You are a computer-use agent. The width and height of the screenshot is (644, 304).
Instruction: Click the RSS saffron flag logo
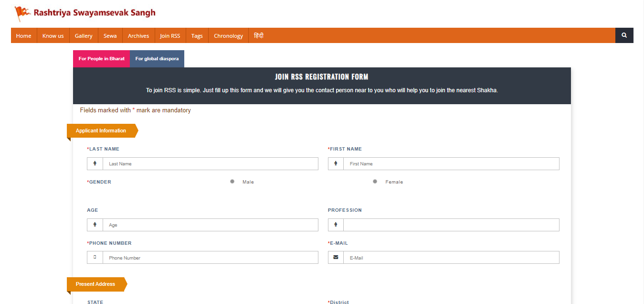point(22,13)
